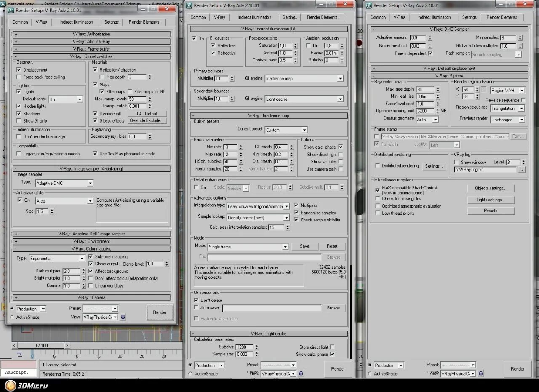
Task: Click 04 - Default override material button
Action: pos(146,114)
